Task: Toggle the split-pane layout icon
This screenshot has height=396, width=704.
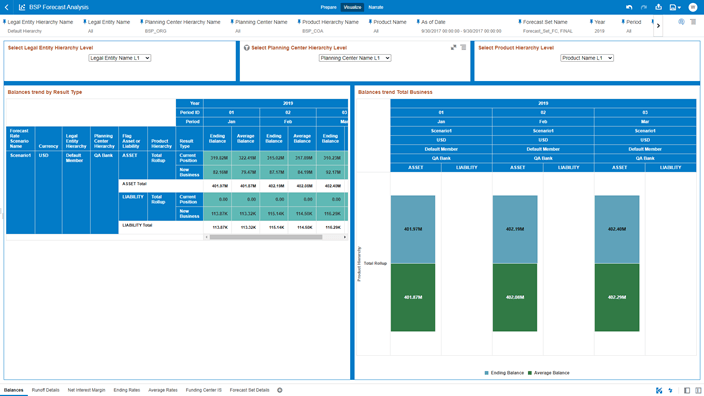Action: [x=698, y=391]
